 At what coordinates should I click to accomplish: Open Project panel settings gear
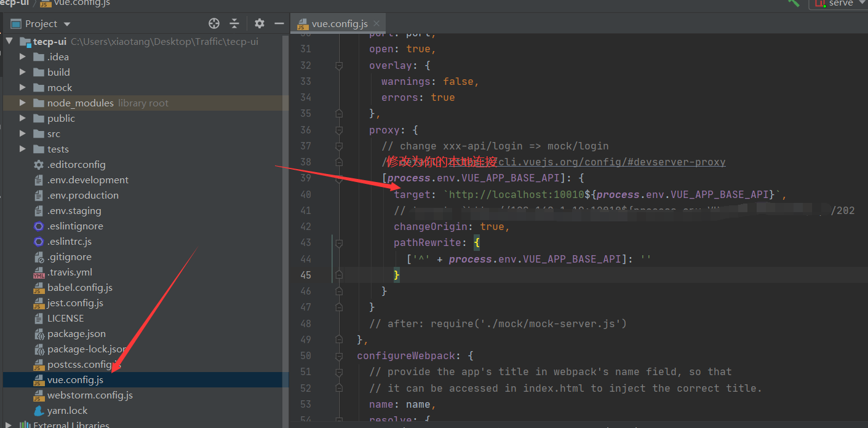260,23
